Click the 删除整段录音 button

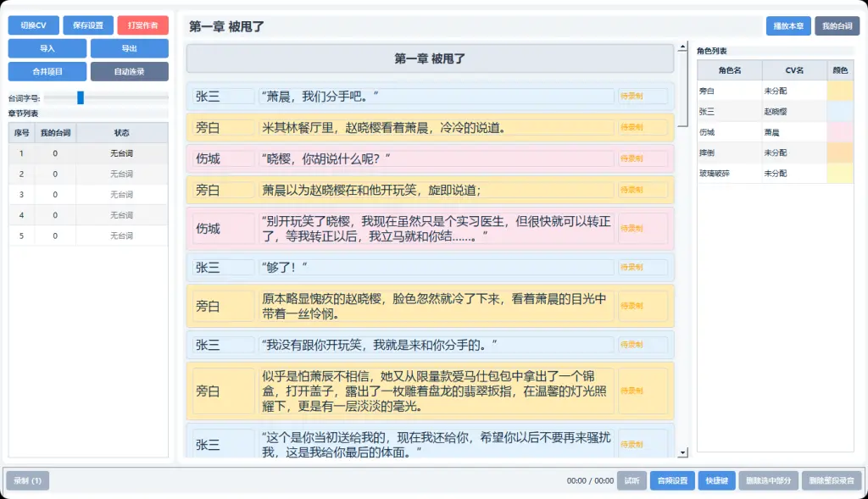832,480
